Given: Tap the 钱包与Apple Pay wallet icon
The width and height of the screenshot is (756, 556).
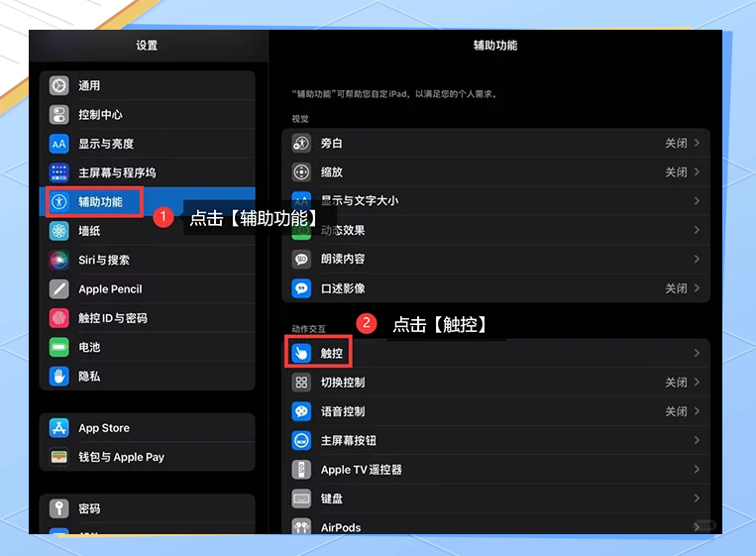Looking at the screenshot, I should tap(58, 457).
